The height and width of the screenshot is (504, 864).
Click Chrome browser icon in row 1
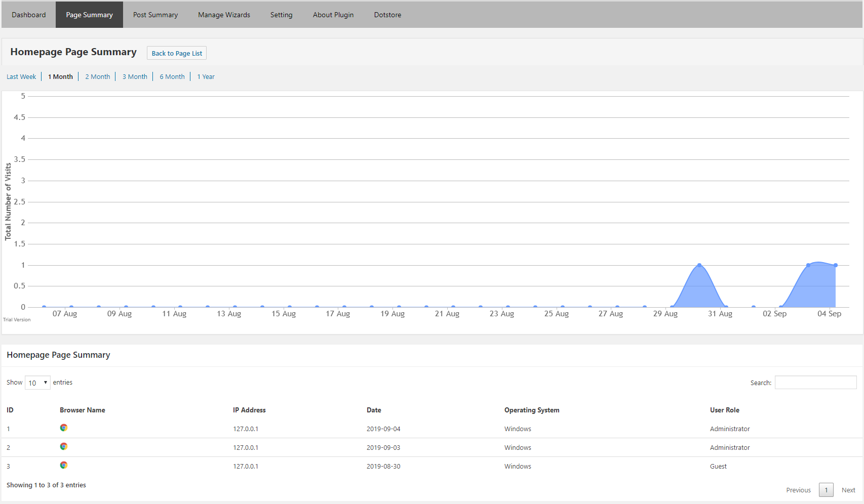[63, 428]
